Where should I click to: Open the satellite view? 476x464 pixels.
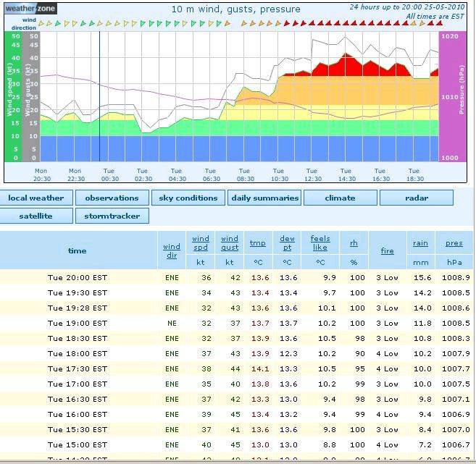[x=36, y=216]
